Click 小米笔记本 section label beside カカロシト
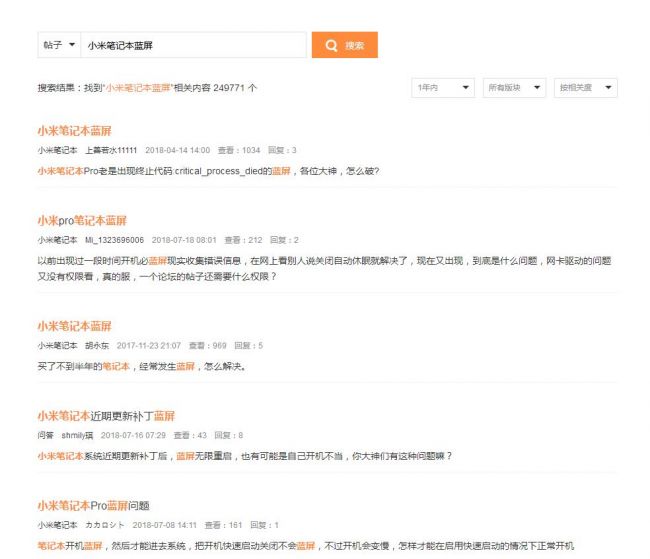The width and height of the screenshot is (650, 559). (x=57, y=525)
